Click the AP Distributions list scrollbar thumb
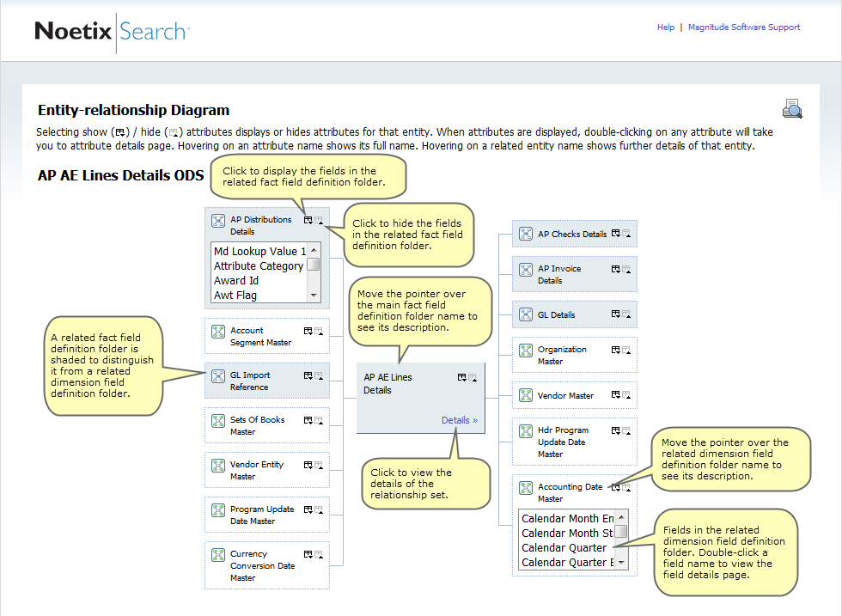Image resolution: width=842 pixels, height=616 pixels. click(314, 265)
